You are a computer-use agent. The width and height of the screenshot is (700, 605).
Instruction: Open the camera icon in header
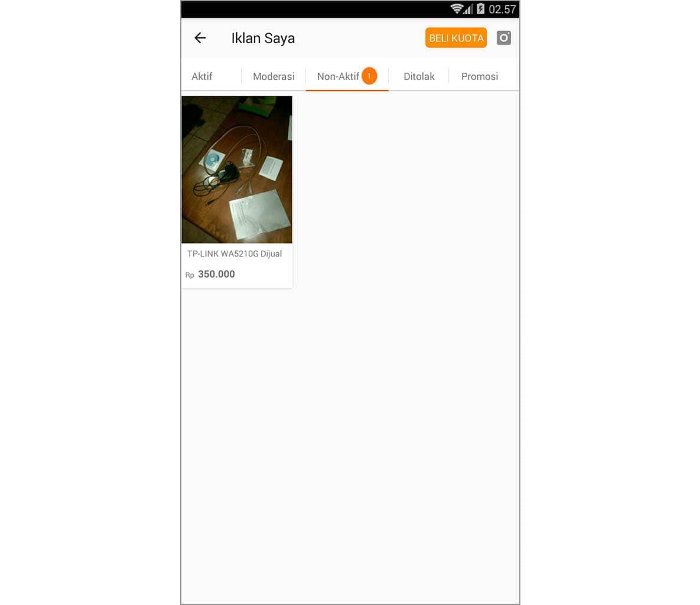tap(503, 38)
